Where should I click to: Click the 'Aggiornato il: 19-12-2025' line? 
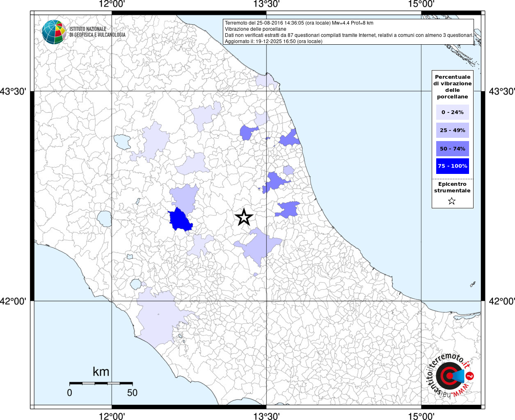pyautogui.click(x=273, y=41)
